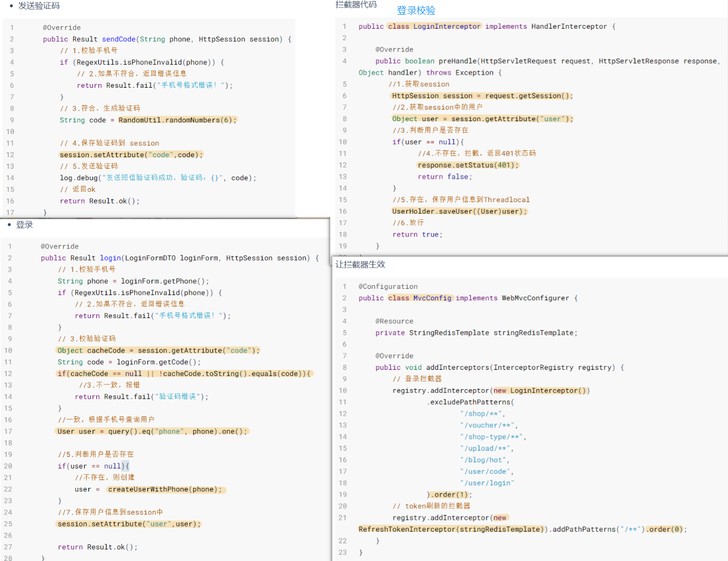Click return Result.fail("验证码错误"); line
The height and width of the screenshot is (561, 728).
(142, 397)
